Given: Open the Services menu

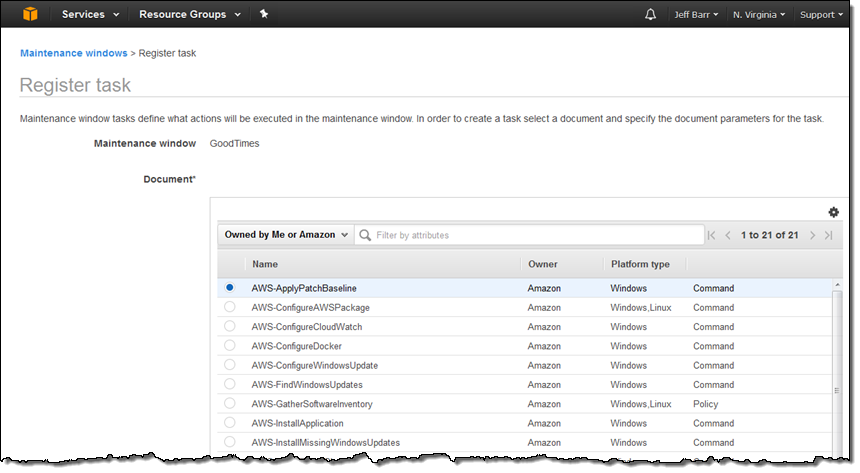Looking at the screenshot, I should click(x=90, y=15).
